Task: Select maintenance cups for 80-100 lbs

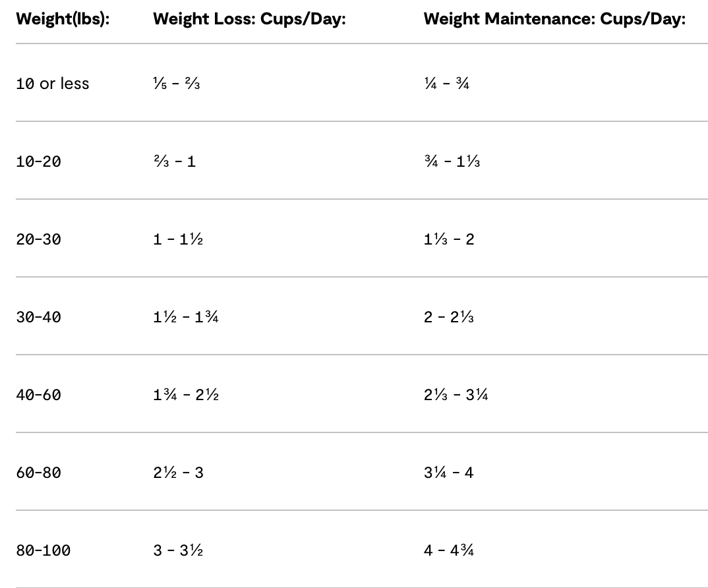Action: tap(449, 550)
